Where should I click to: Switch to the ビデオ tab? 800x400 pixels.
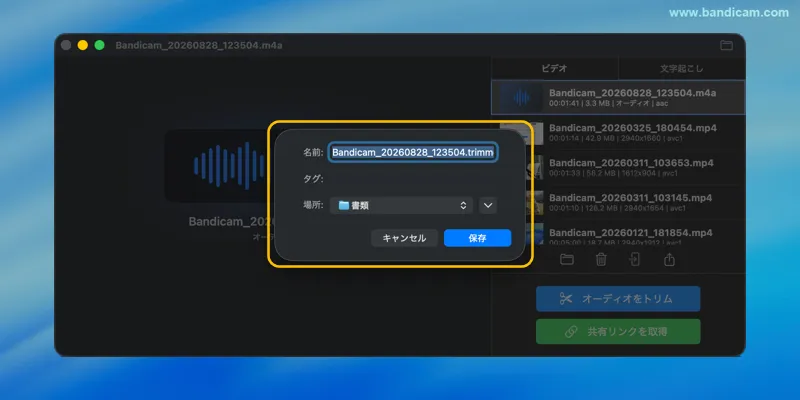pos(554,68)
